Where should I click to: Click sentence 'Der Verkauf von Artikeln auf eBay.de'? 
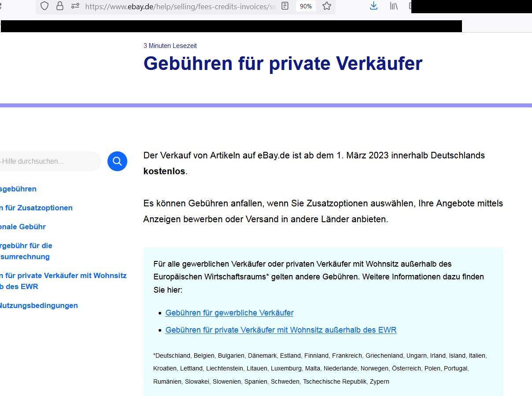tap(314, 163)
